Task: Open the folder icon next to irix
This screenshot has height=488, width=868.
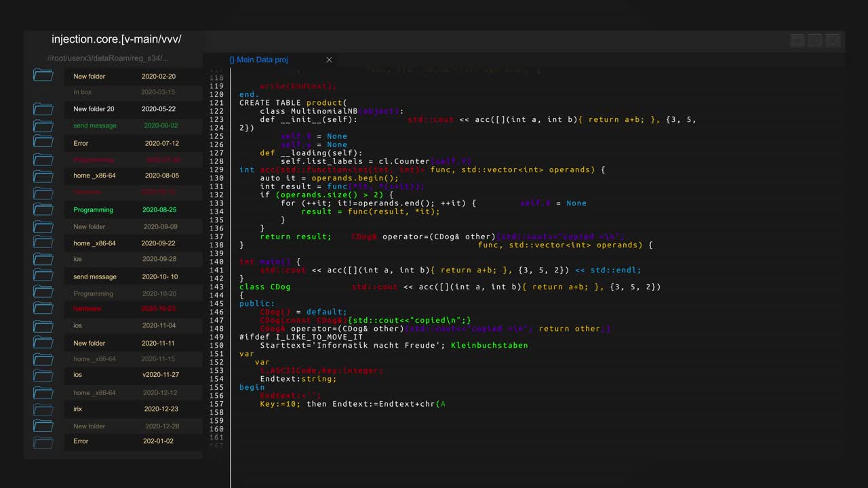Action: (x=43, y=408)
